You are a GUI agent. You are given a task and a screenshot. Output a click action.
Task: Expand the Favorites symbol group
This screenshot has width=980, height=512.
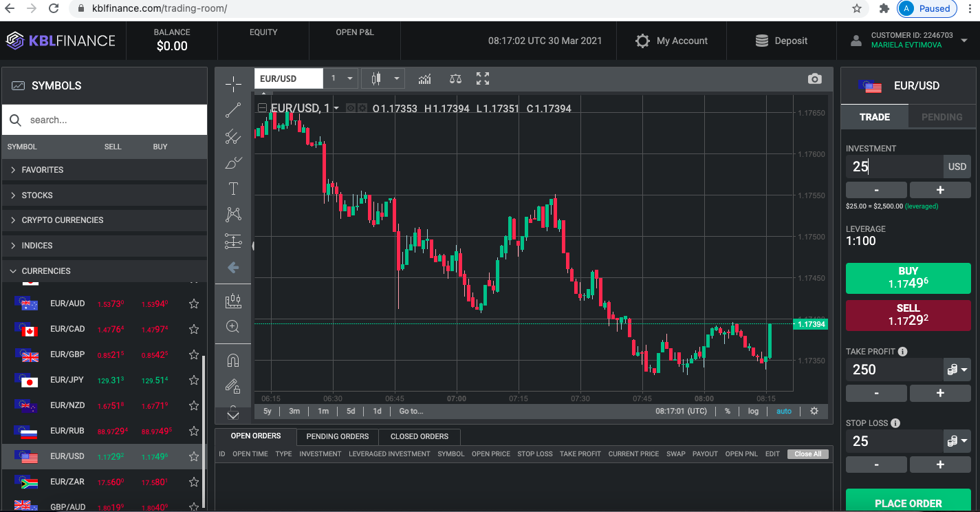(x=105, y=169)
